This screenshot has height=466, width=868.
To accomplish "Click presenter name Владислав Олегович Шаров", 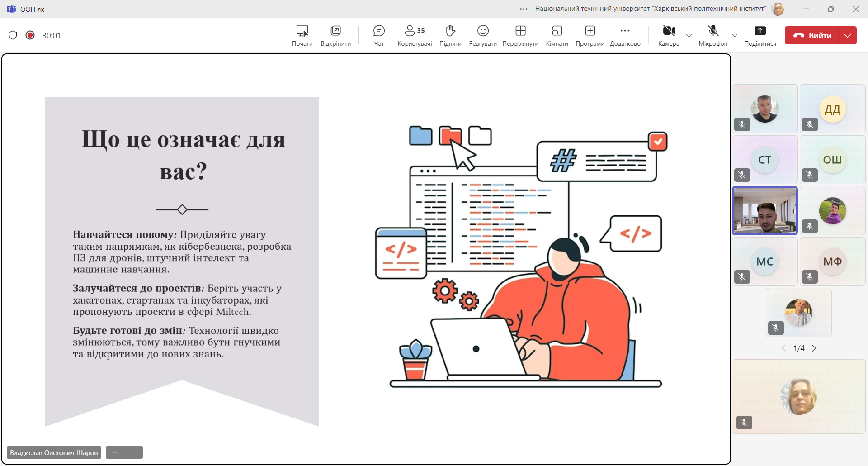I will tap(54, 452).
